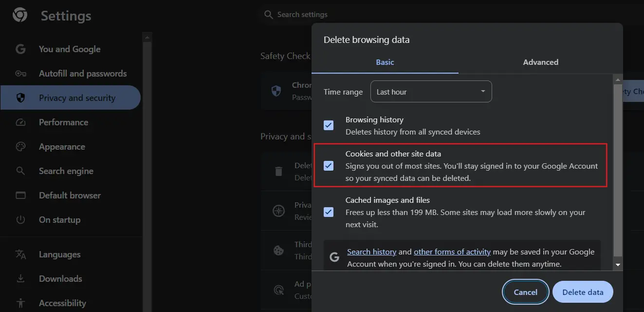Open the Search history link
644x312 pixels.
click(x=371, y=252)
